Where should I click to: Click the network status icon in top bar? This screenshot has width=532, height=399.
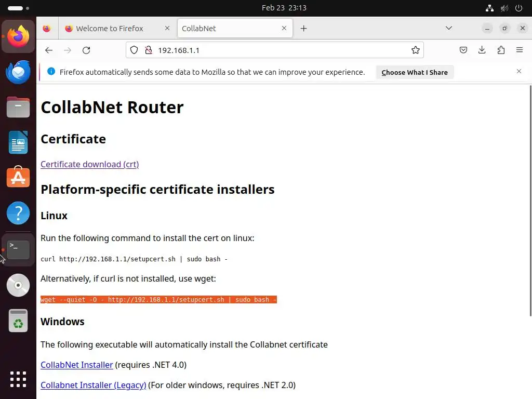pyautogui.click(x=489, y=8)
